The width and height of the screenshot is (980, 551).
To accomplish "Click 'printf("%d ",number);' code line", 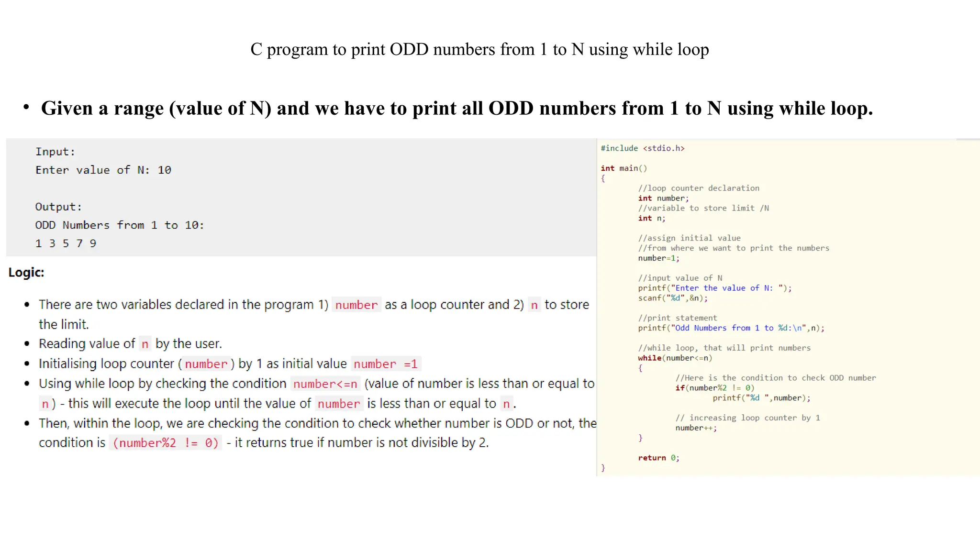I will point(761,398).
